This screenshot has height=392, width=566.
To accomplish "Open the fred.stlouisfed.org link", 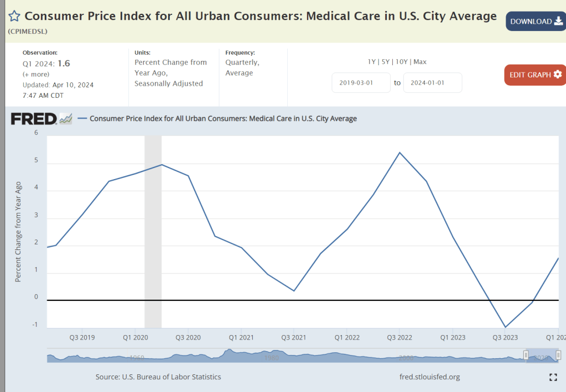I will coord(429,377).
